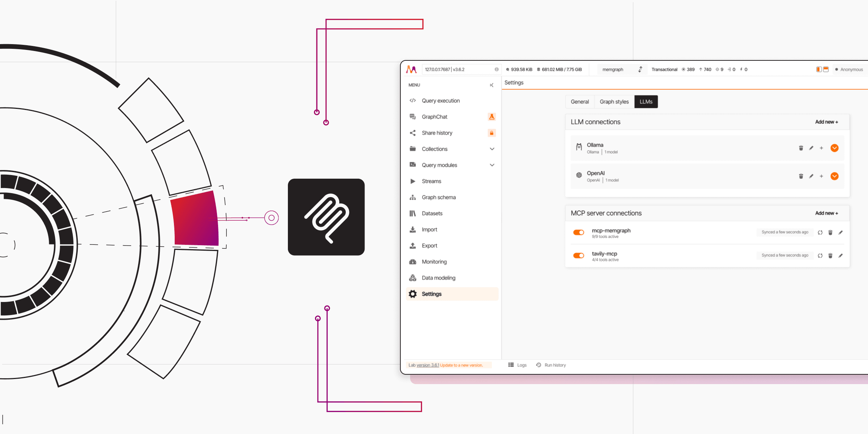The height and width of the screenshot is (434, 868).
Task: Open the Import section
Action: coord(429,229)
